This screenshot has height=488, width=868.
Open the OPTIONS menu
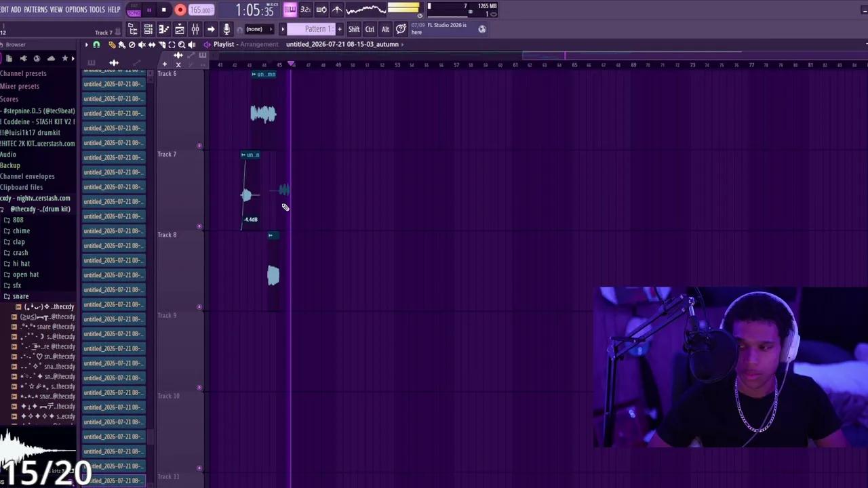(76, 9)
